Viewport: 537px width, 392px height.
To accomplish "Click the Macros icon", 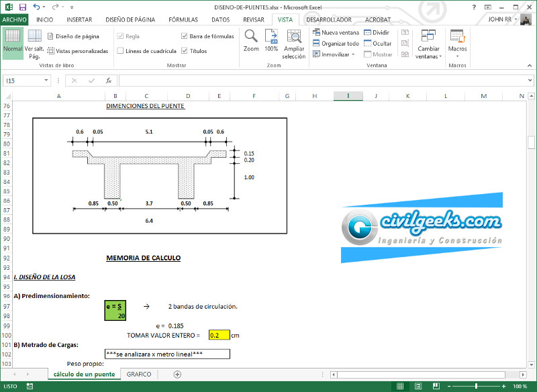I will (457, 41).
